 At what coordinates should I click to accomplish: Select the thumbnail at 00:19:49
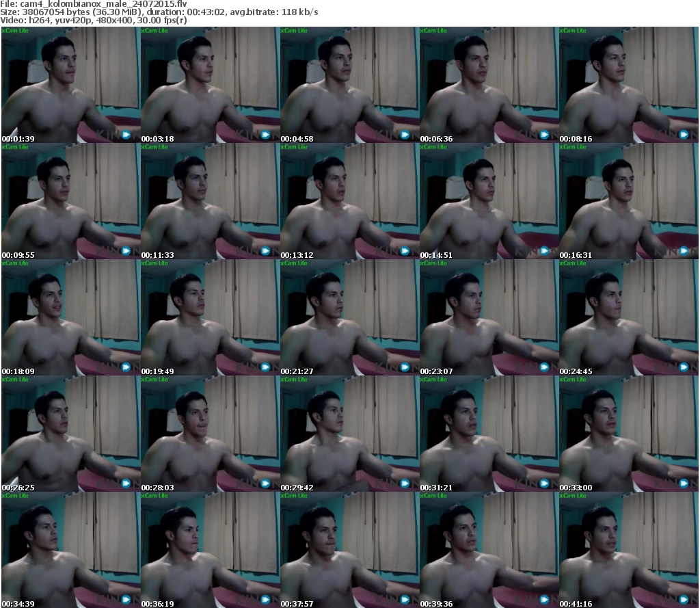(211, 317)
